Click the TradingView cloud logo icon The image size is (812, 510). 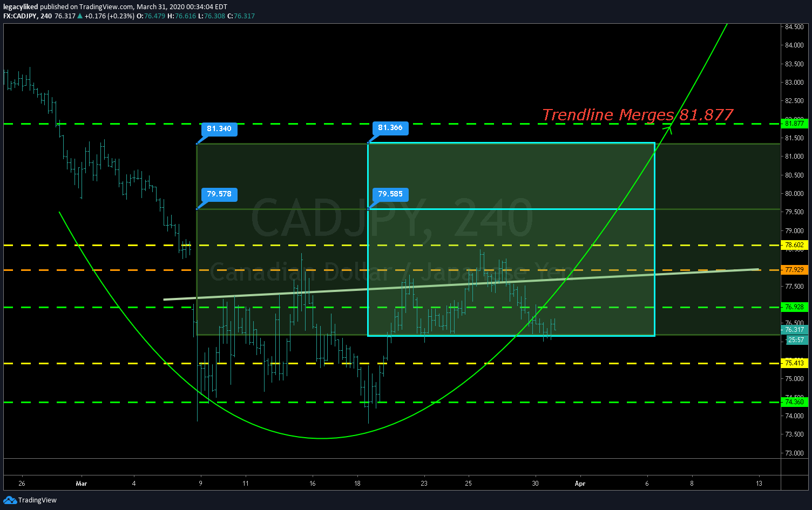[10, 500]
